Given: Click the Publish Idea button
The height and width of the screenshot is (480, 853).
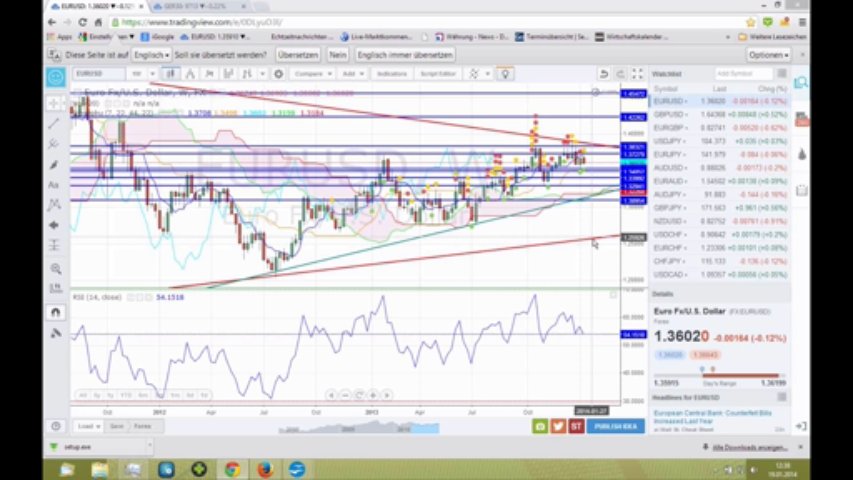Looking at the screenshot, I should click(616, 426).
